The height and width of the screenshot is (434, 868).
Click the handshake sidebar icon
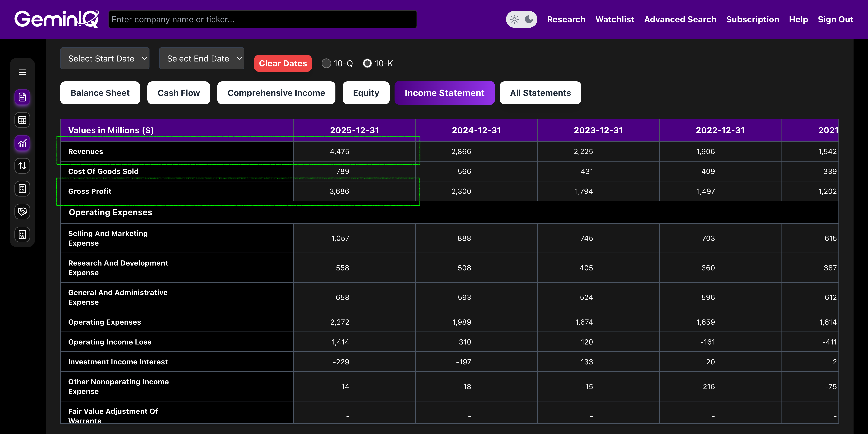[22, 212]
